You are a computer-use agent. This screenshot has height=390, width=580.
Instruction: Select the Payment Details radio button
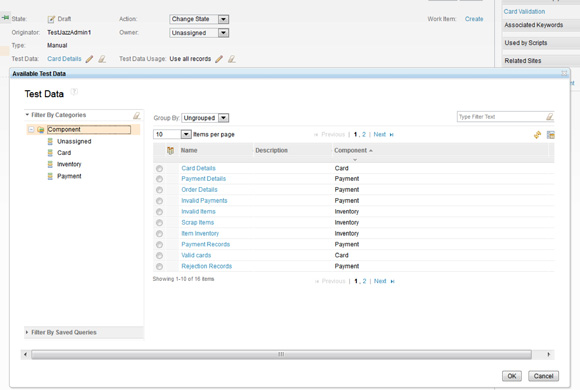(159, 179)
